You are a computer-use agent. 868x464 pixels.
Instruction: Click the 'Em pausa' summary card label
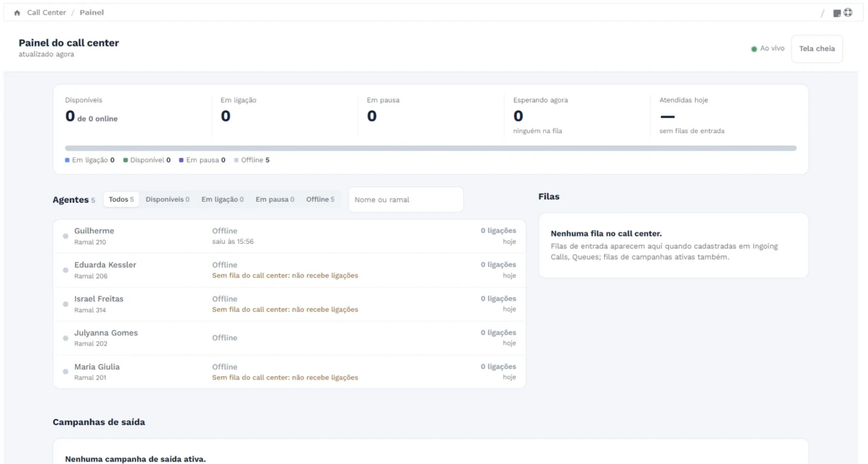383,100
